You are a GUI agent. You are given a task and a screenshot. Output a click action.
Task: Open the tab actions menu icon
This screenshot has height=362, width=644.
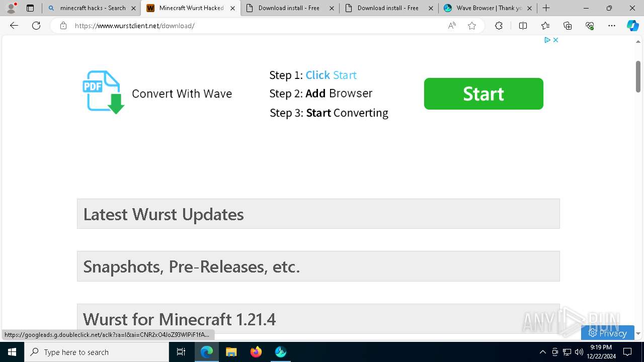30,8
